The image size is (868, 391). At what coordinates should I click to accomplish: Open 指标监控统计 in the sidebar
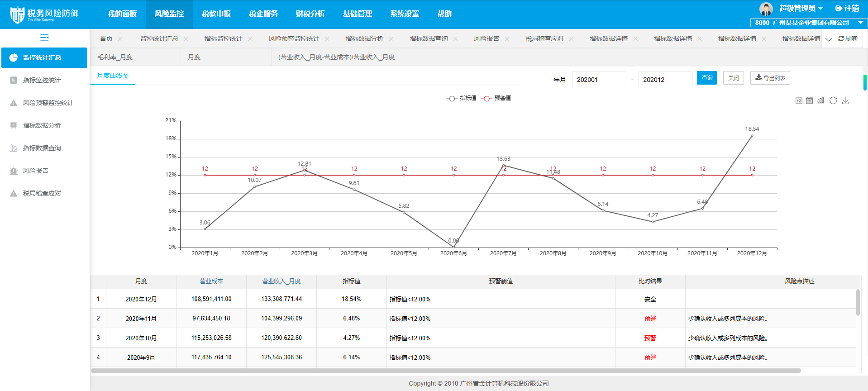pyautogui.click(x=44, y=80)
